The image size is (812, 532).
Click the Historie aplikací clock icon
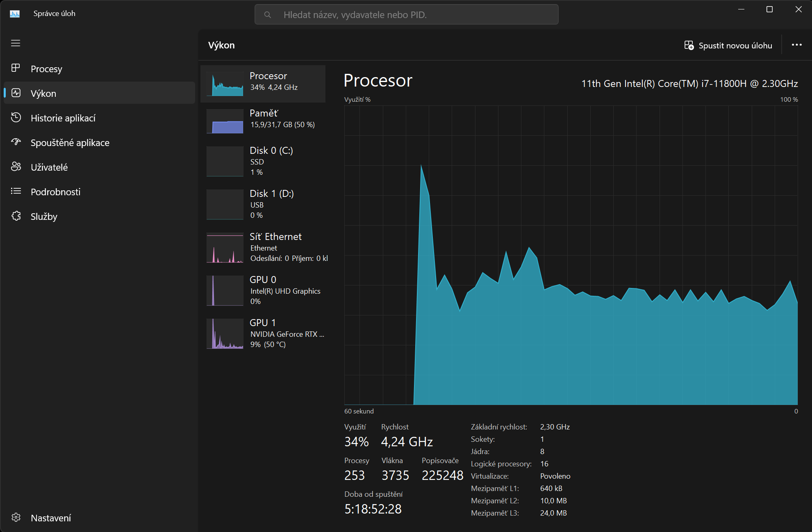coord(16,118)
